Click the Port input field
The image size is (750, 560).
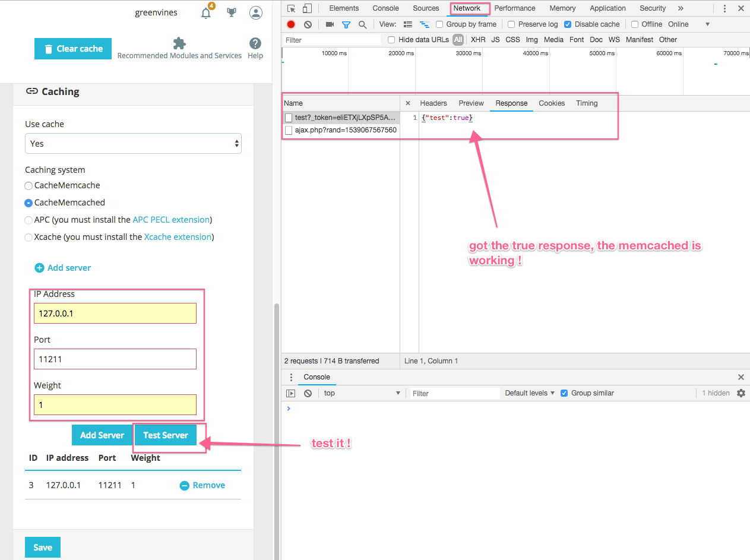[115, 359]
